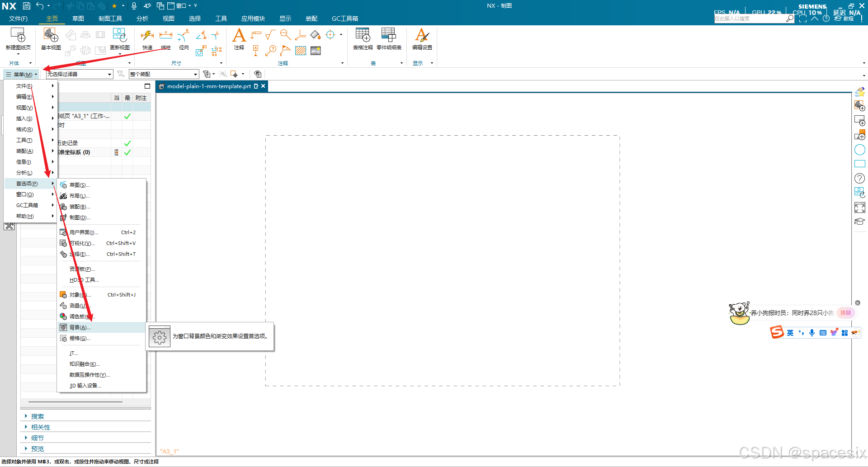Maximize the navigator panel square icon
The height and width of the screenshot is (467, 868).
pyautogui.click(x=147, y=86)
